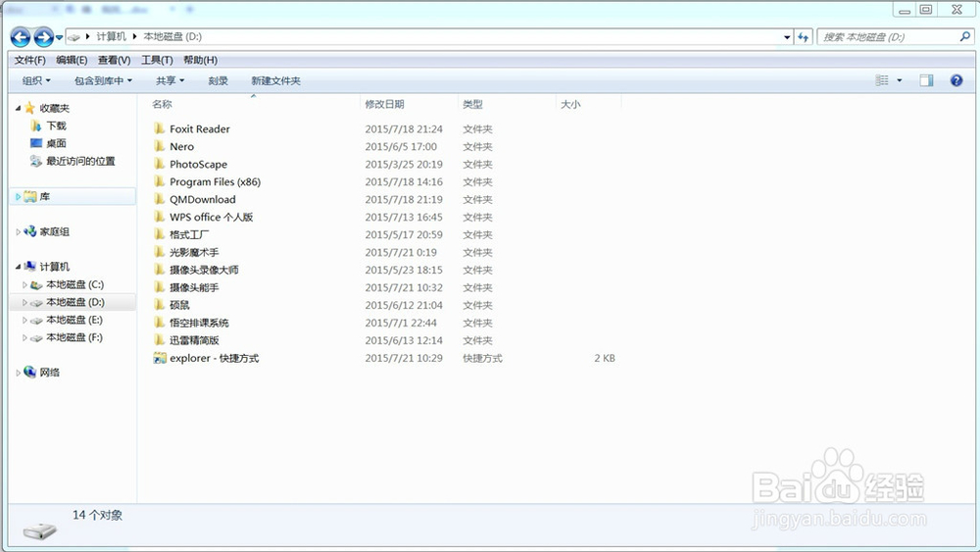Open the 文件(F) menu
The image size is (980, 552).
tap(30, 60)
